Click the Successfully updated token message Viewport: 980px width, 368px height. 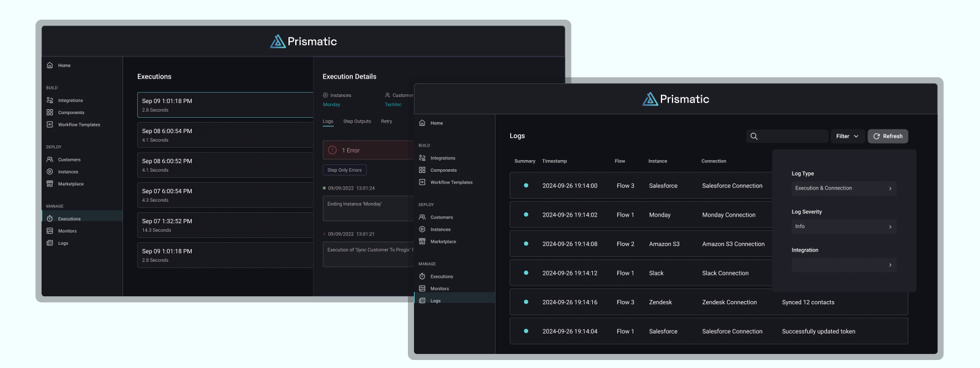point(818,332)
